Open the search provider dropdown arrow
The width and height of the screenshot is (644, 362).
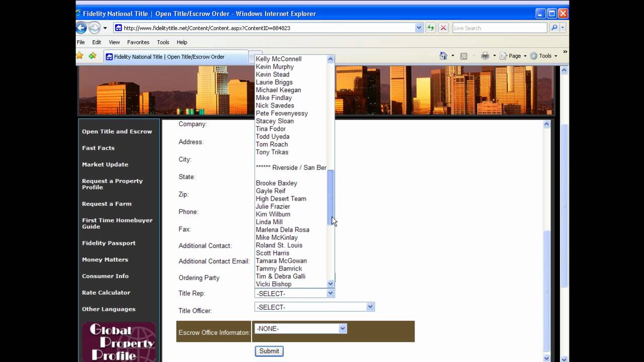point(563,28)
